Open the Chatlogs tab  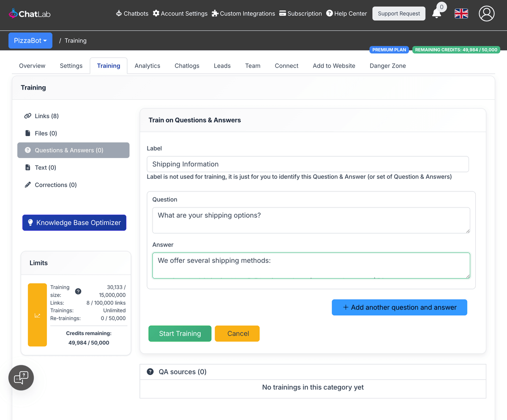(x=187, y=65)
